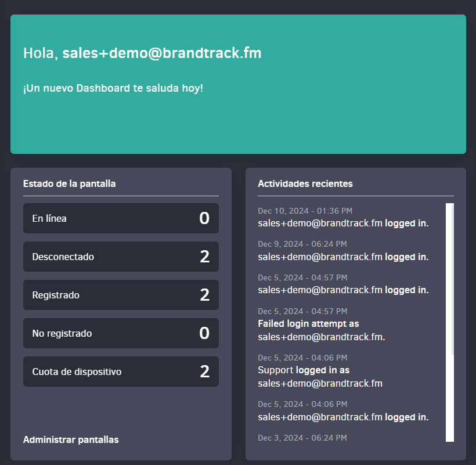Click the count value beside Cuota de dispositivo
This screenshot has height=465, width=476.
pos(204,371)
